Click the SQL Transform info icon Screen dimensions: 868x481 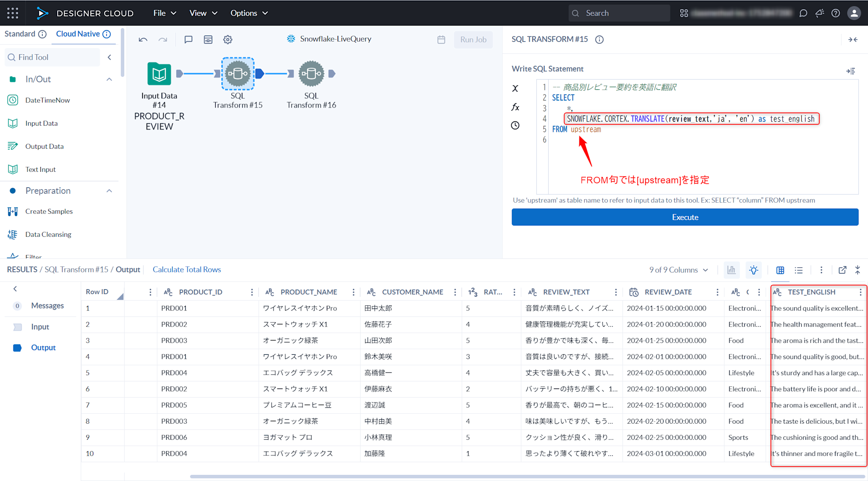pyautogui.click(x=599, y=39)
